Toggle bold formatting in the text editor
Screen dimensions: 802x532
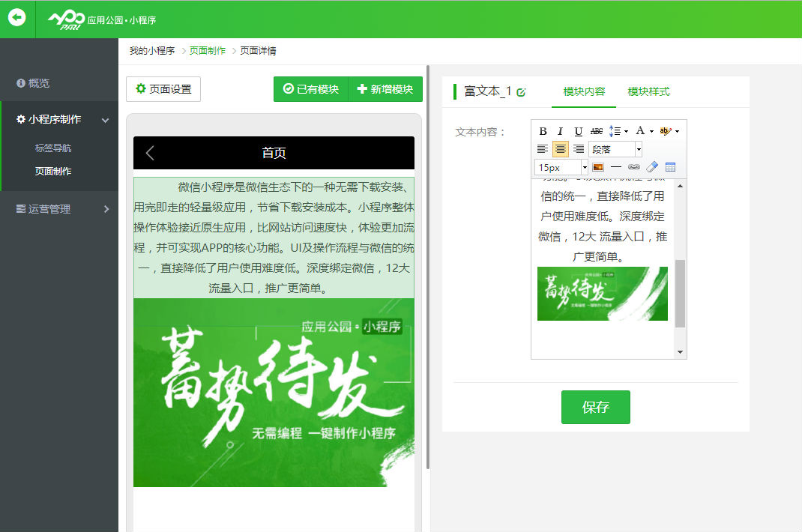click(543, 131)
